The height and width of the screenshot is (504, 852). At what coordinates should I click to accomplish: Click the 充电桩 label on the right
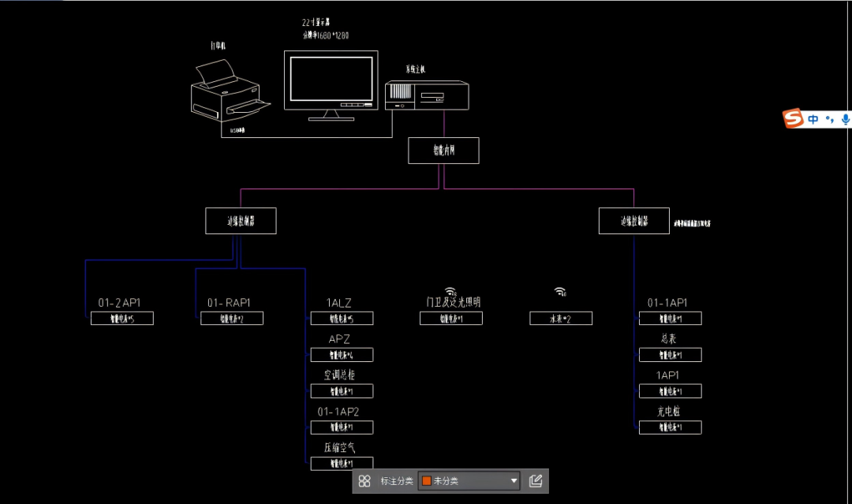(668, 411)
